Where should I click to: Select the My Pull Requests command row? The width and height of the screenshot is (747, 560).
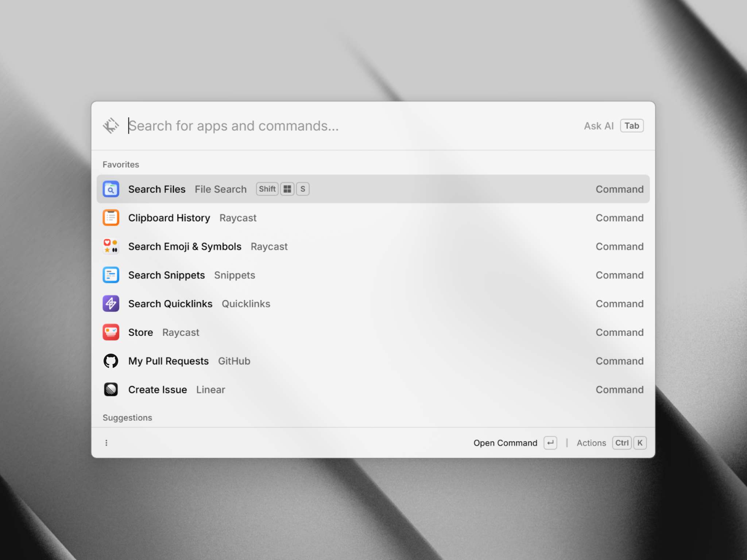pyautogui.click(x=373, y=361)
